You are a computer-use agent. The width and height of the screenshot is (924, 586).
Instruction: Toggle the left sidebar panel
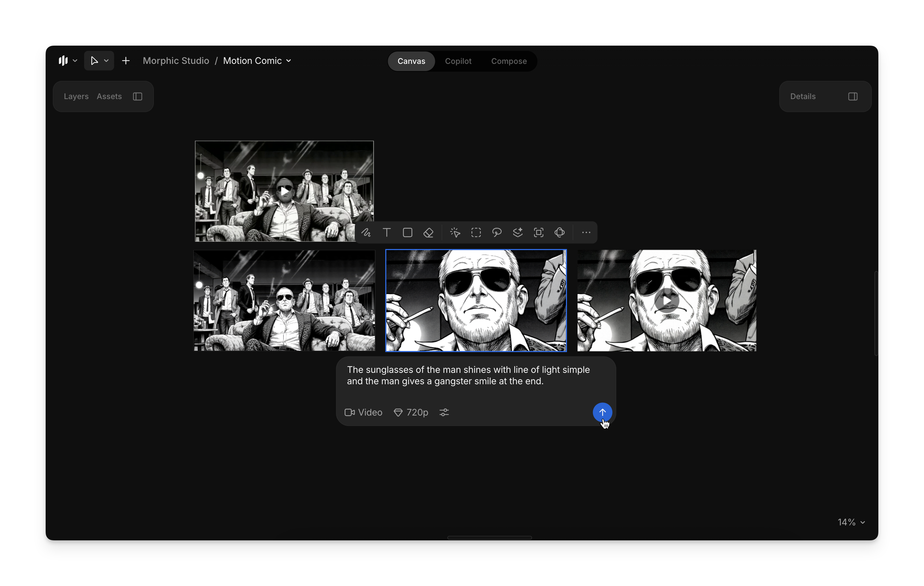point(138,97)
